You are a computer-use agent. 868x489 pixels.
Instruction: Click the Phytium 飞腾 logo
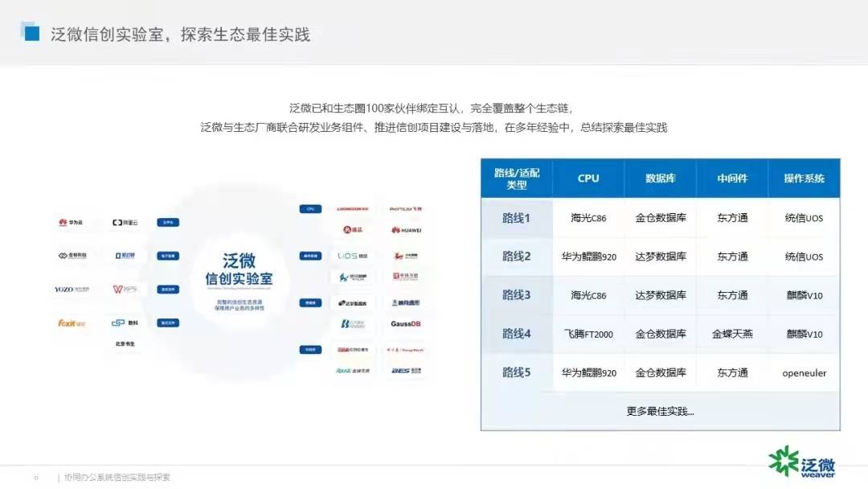[x=406, y=209]
